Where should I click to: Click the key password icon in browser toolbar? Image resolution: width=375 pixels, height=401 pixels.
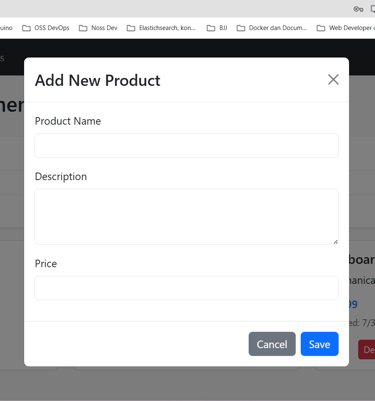358,9
